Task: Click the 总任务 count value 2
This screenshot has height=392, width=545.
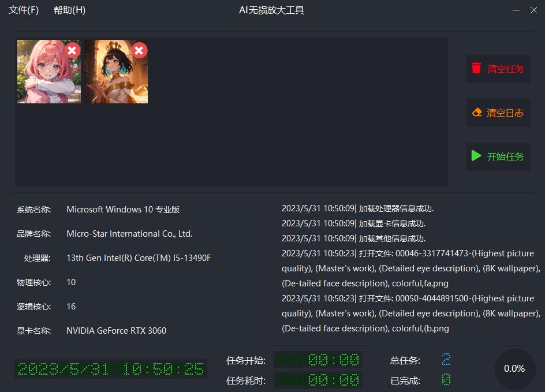Action: pos(446,359)
